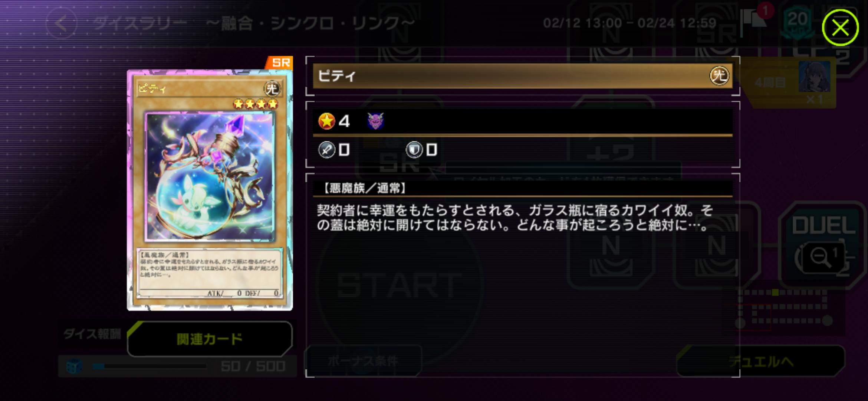Click the attack sword icon
Screen dimensions: 868x401
click(326, 150)
